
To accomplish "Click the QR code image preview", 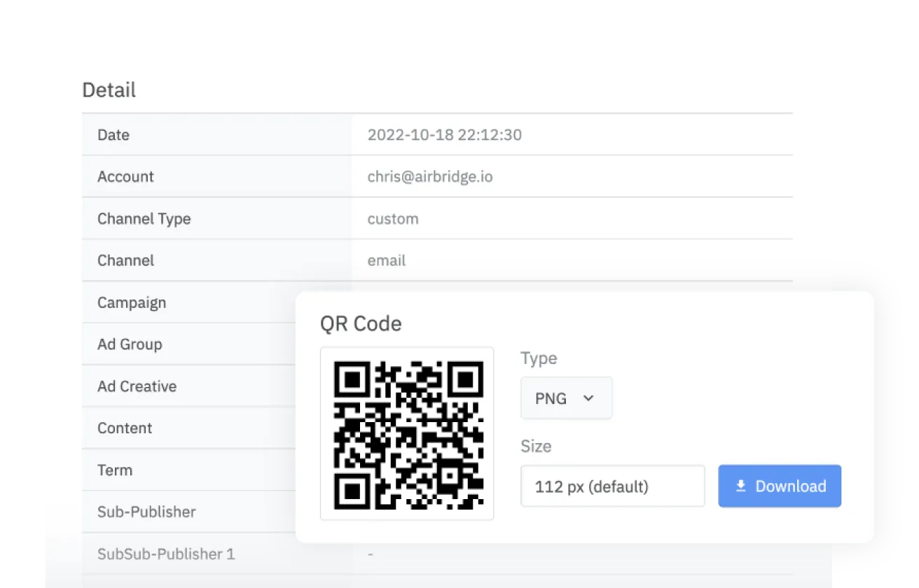I will coord(406,433).
